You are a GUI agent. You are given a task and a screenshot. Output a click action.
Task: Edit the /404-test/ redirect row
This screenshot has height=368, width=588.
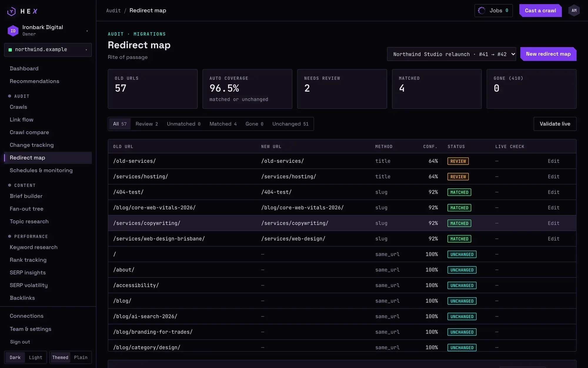coord(553,192)
